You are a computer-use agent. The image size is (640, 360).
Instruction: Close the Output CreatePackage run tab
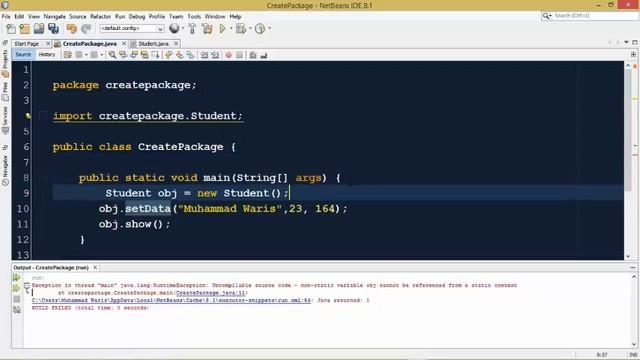pos(95,267)
